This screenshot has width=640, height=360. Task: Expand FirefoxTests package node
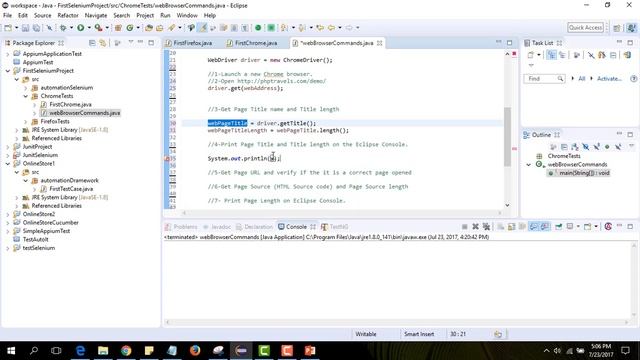pyautogui.click(x=26, y=121)
